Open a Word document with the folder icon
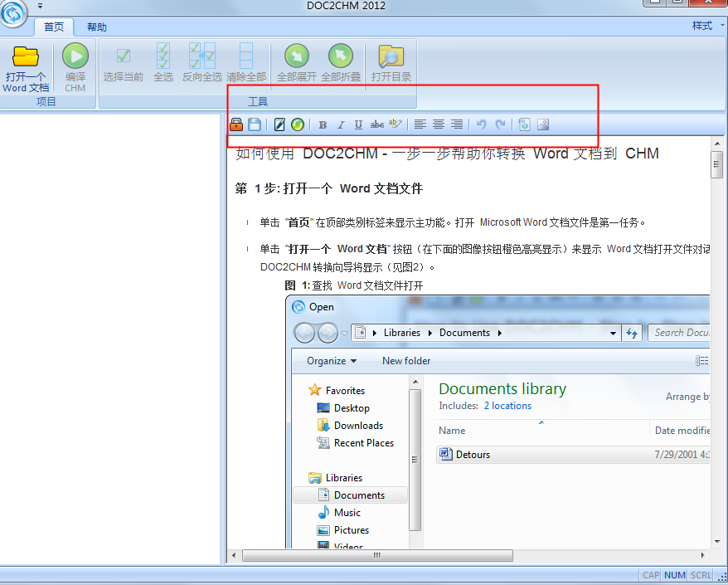 tap(26, 56)
